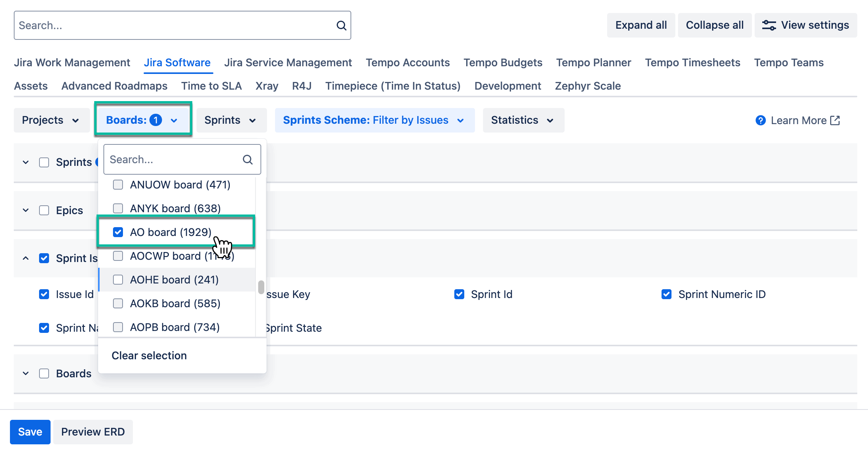Open the Projects filter dropdown
The width and height of the screenshot is (868, 452).
click(x=51, y=120)
